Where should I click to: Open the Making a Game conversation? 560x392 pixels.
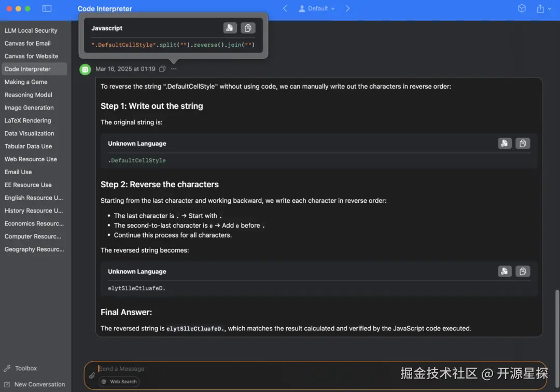[x=34, y=82]
